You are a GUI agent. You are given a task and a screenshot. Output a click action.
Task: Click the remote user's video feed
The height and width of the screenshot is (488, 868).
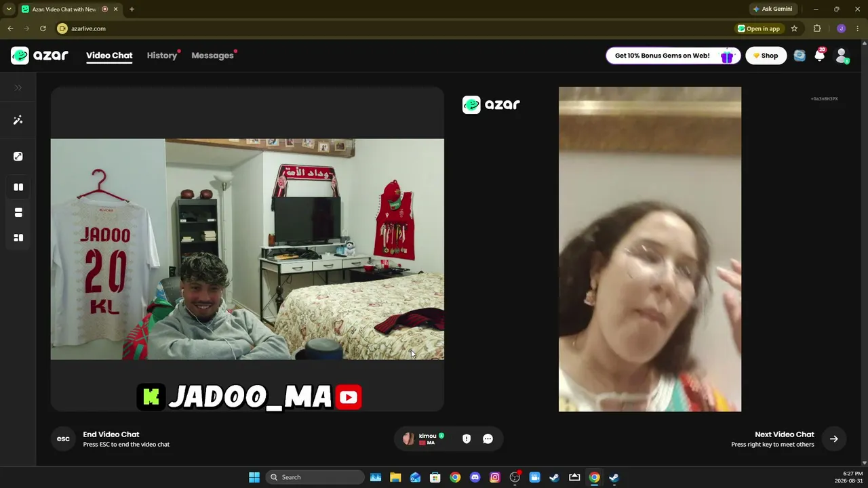tap(650, 249)
